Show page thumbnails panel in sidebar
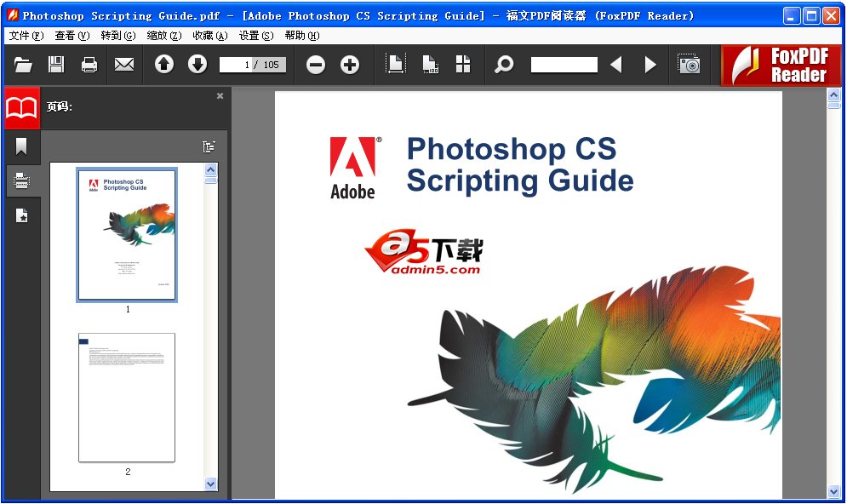This screenshot has height=504, width=847. click(x=21, y=181)
